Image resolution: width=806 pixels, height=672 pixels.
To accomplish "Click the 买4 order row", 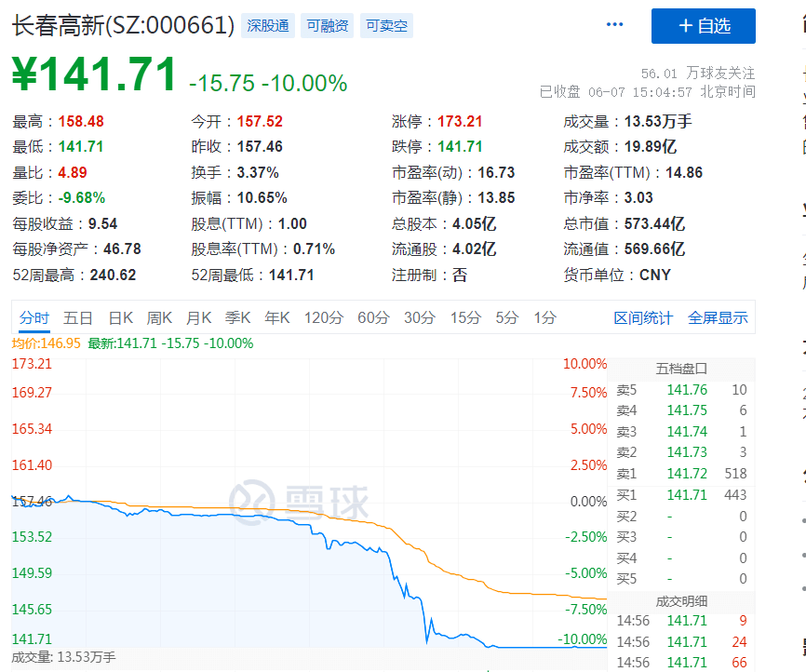I will pyautogui.click(x=681, y=558).
